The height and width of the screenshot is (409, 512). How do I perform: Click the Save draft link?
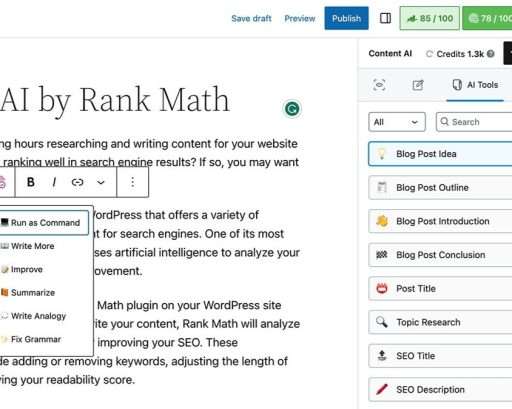[x=251, y=18]
